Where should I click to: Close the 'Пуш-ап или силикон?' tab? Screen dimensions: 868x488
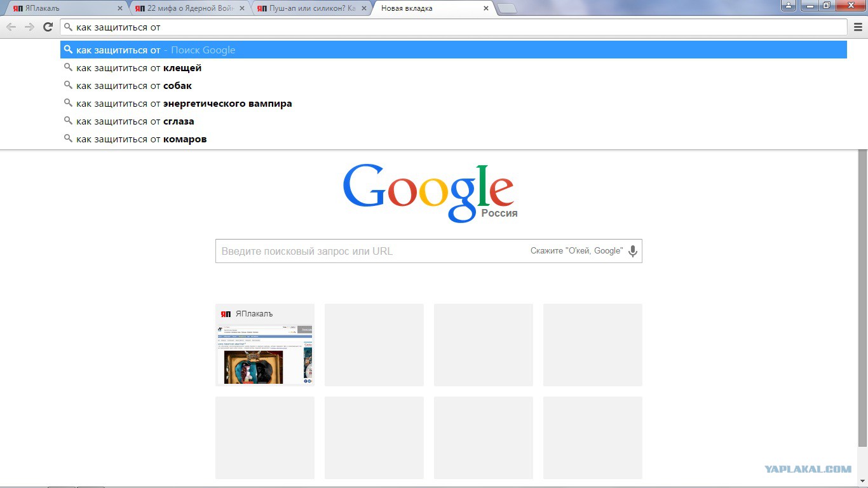click(364, 8)
